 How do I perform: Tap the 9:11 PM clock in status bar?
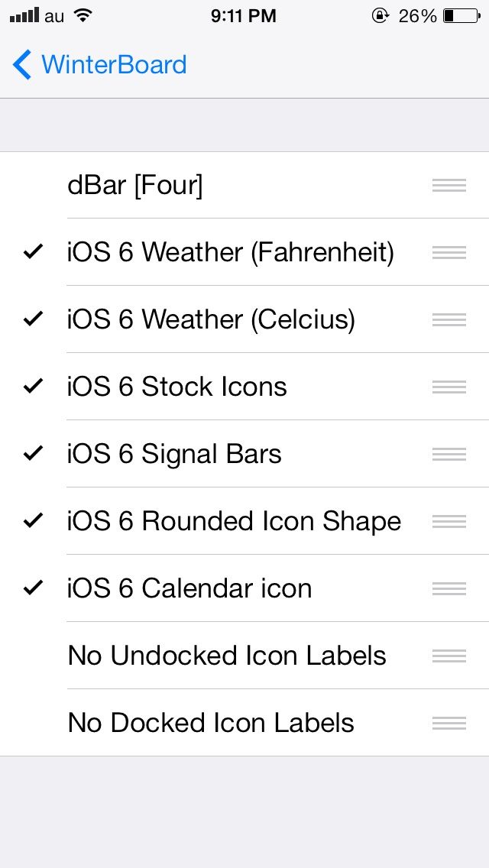[243, 16]
